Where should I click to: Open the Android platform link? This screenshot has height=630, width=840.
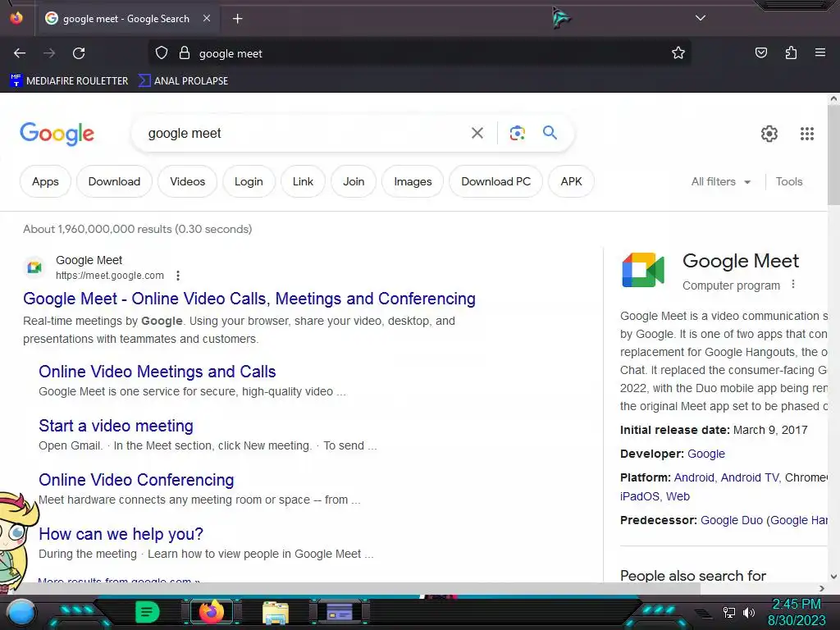694,477
